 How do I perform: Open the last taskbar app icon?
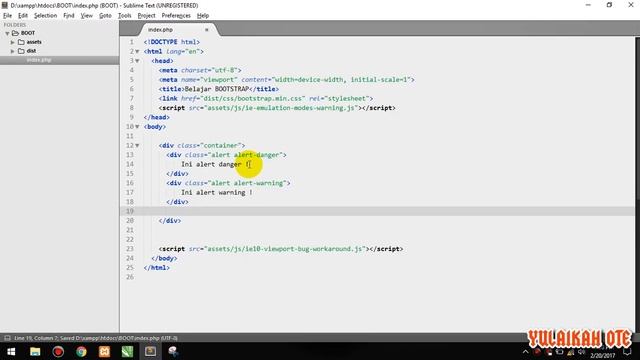pyautogui.click(x=173, y=351)
